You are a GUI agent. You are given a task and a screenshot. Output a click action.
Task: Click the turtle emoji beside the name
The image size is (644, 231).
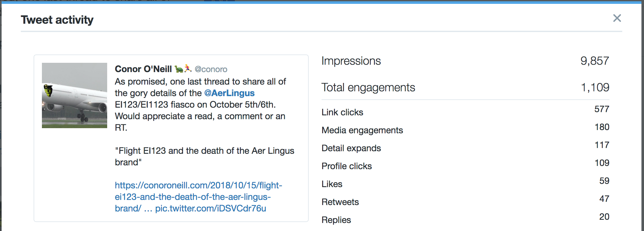179,69
